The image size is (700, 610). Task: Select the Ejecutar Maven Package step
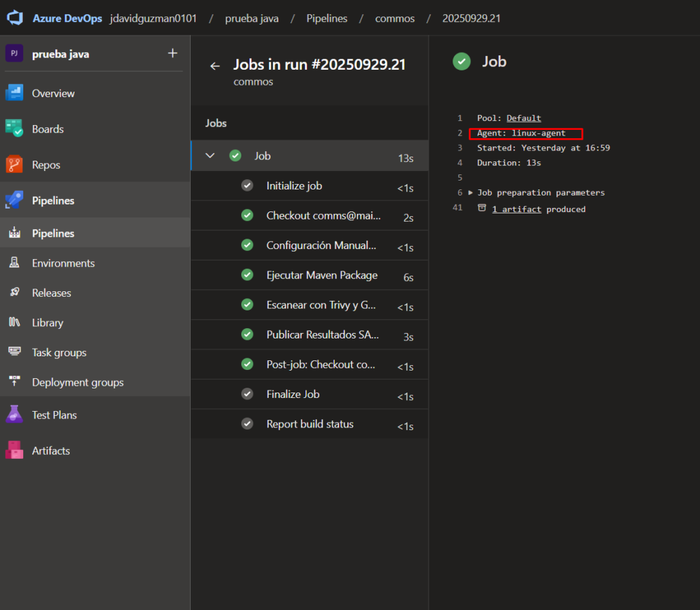(x=321, y=275)
